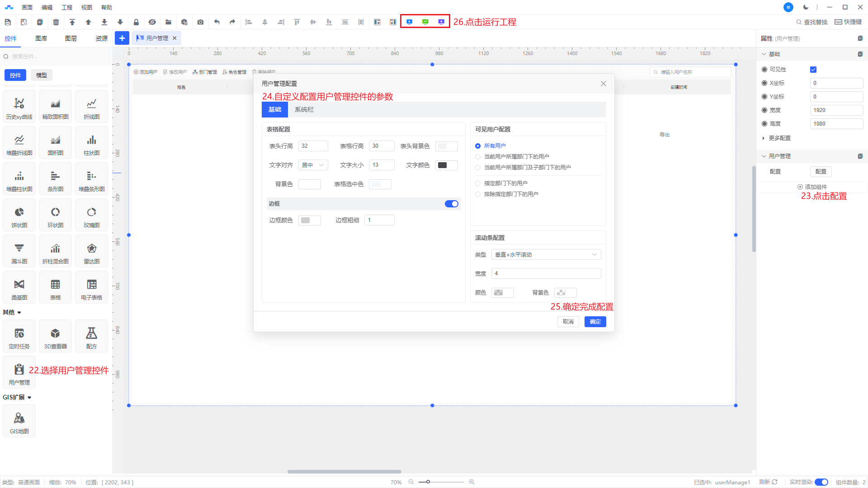Open the scrollbar 类型 dropdown
The image size is (868, 488).
546,255
